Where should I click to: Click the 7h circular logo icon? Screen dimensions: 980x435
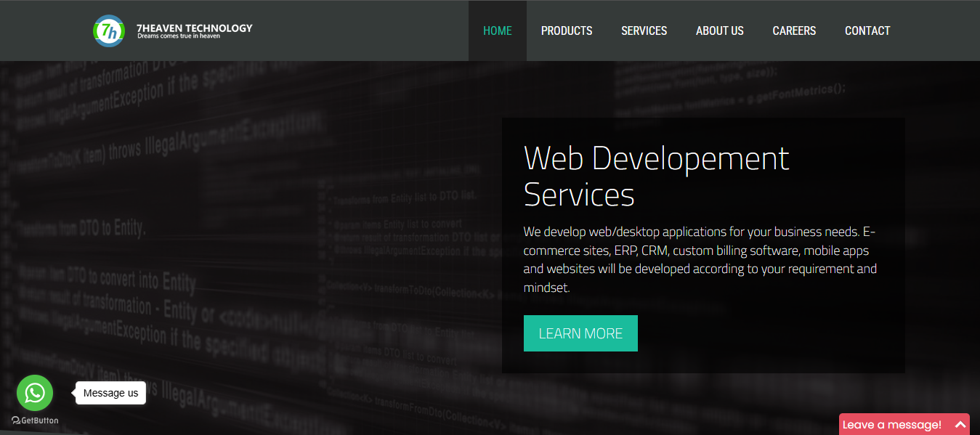(109, 31)
